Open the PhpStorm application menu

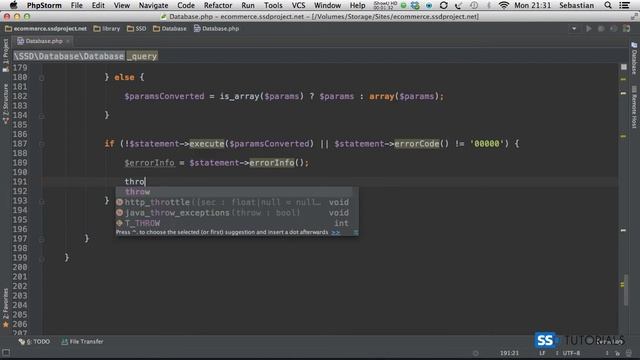(x=44, y=5)
